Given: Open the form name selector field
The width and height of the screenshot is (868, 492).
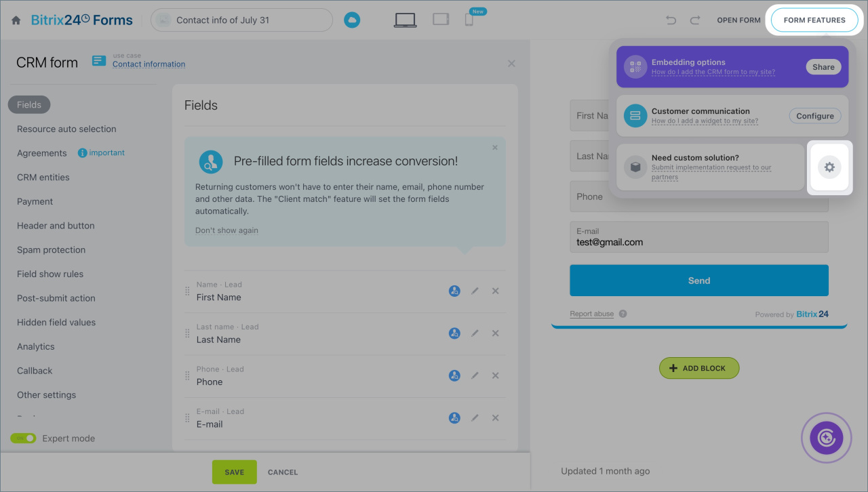Looking at the screenshot, I should tap(242, 20).
